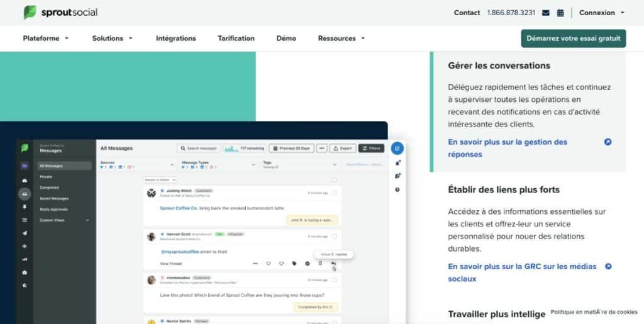Click three dots icon on Hannah Scott message
Viewport: 644px width, 324px height.
point(255,264)
